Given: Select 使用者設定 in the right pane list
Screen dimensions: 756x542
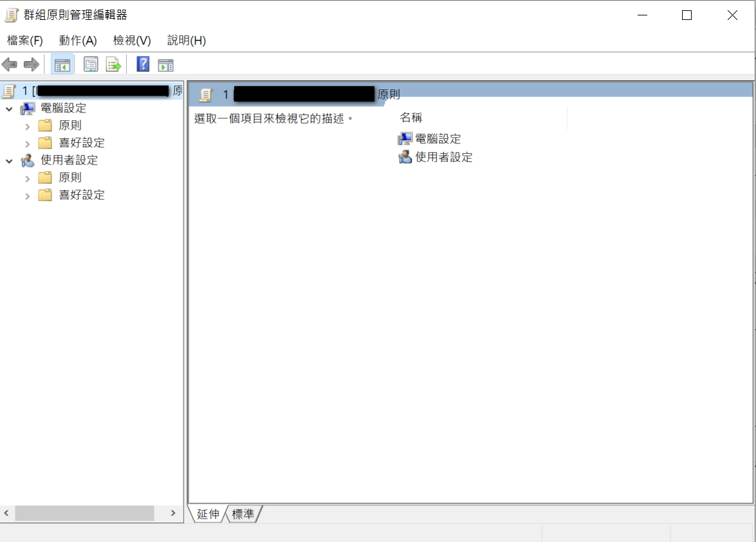Looking at the screenshot, I should tap(443, 157).
